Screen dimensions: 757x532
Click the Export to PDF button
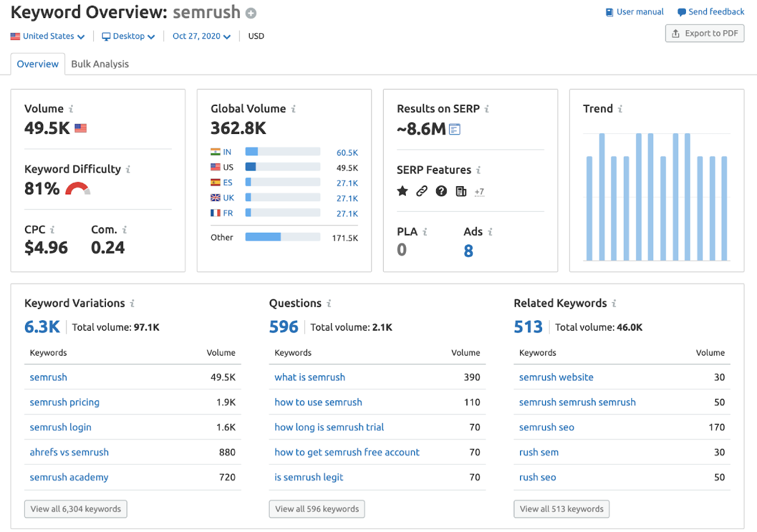705,33
